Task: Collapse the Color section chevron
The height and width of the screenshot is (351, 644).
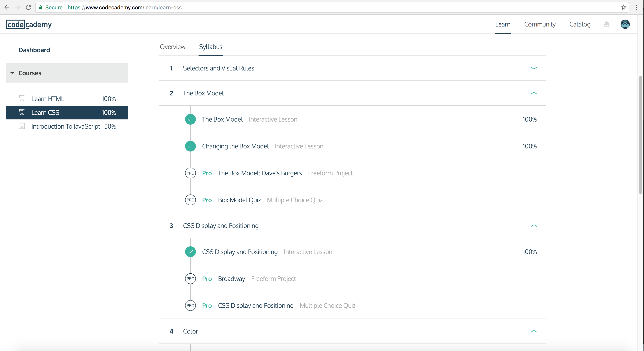Action: click(534, 331)
